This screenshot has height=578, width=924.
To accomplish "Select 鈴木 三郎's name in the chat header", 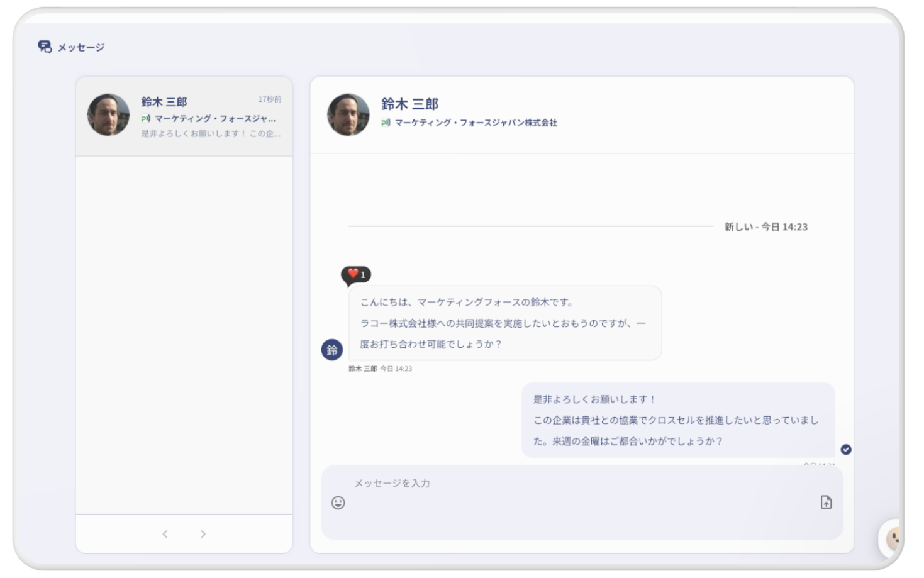I will point(409,103).
